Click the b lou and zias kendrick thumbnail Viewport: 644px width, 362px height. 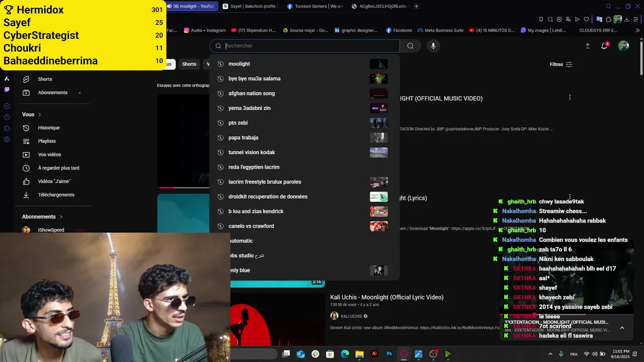point(378,211)
